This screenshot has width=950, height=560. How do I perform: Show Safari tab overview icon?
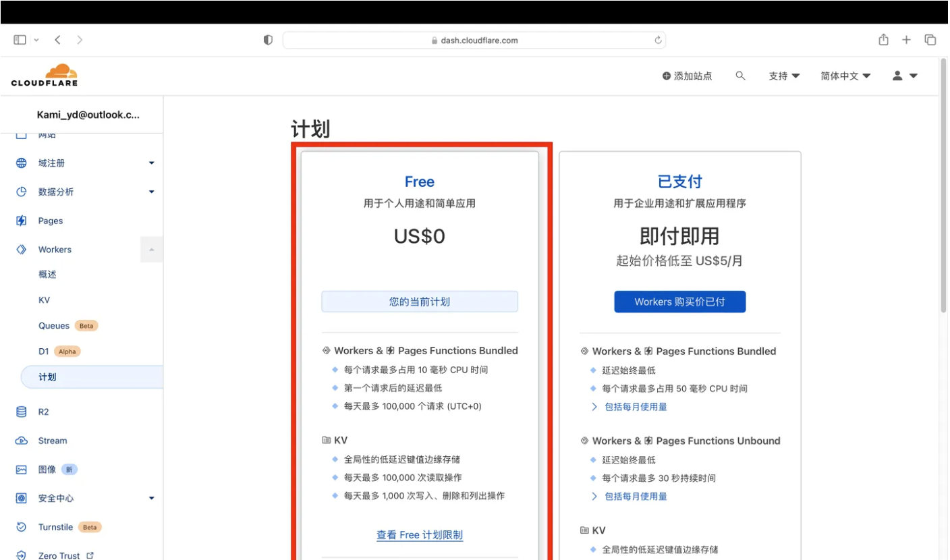coord(930,40)
